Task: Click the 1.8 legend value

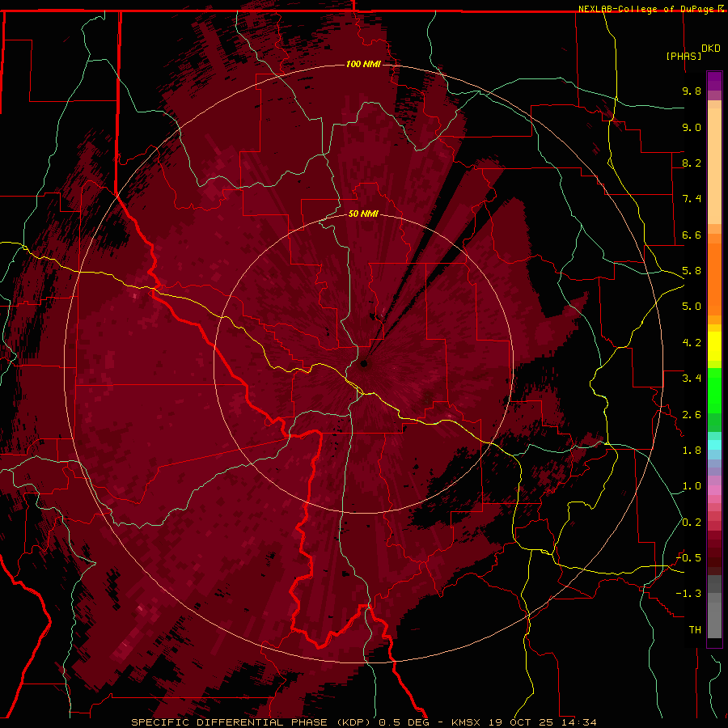Action: (692, 451)
